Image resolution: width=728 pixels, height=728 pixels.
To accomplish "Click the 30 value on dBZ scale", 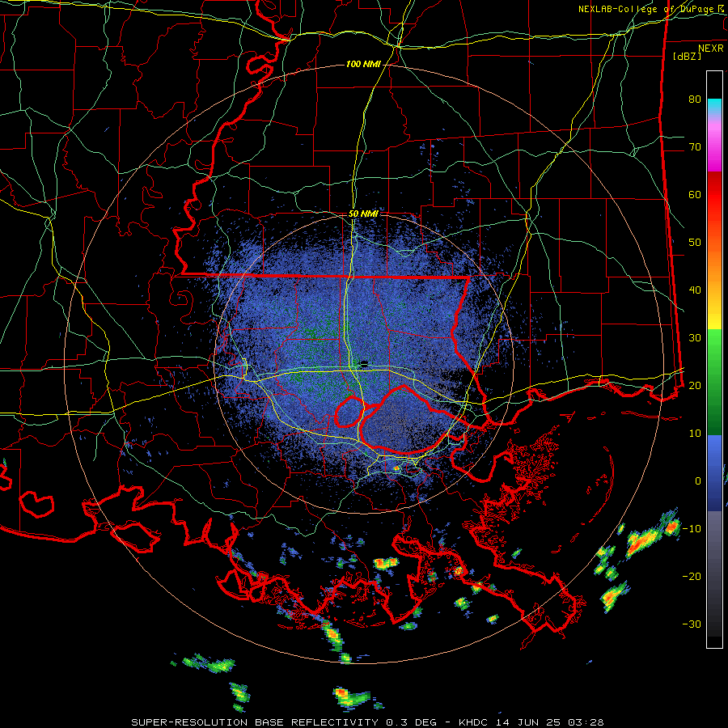I will 695,337.
